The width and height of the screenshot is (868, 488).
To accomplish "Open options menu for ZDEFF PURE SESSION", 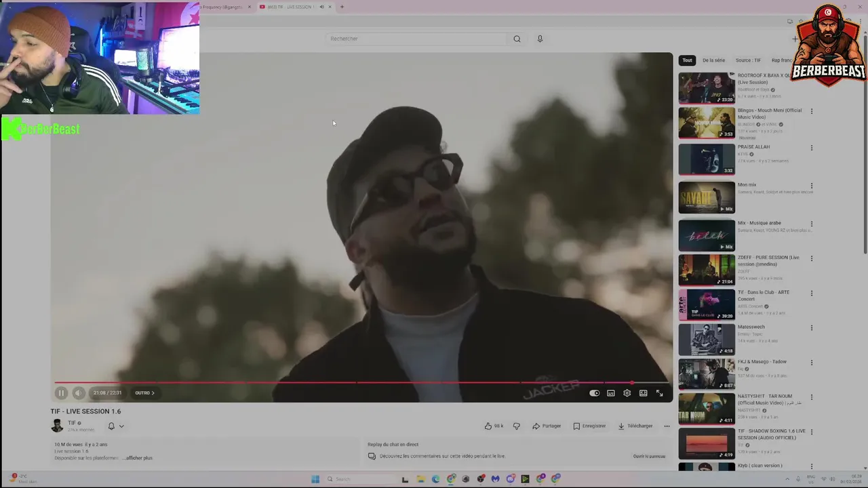I will [x=811, y=258].
